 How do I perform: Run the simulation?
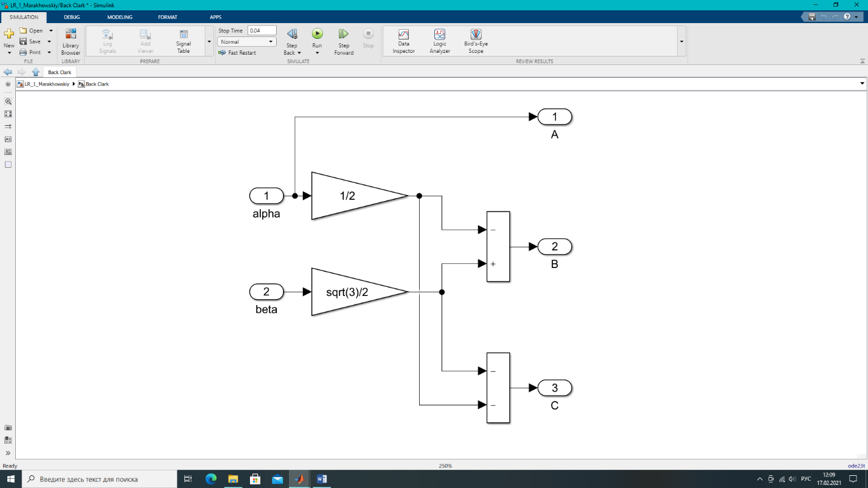click(317, 34)
